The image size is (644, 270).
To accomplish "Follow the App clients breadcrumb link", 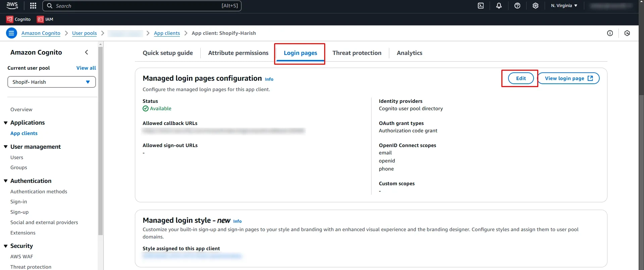I will point(167,33).
